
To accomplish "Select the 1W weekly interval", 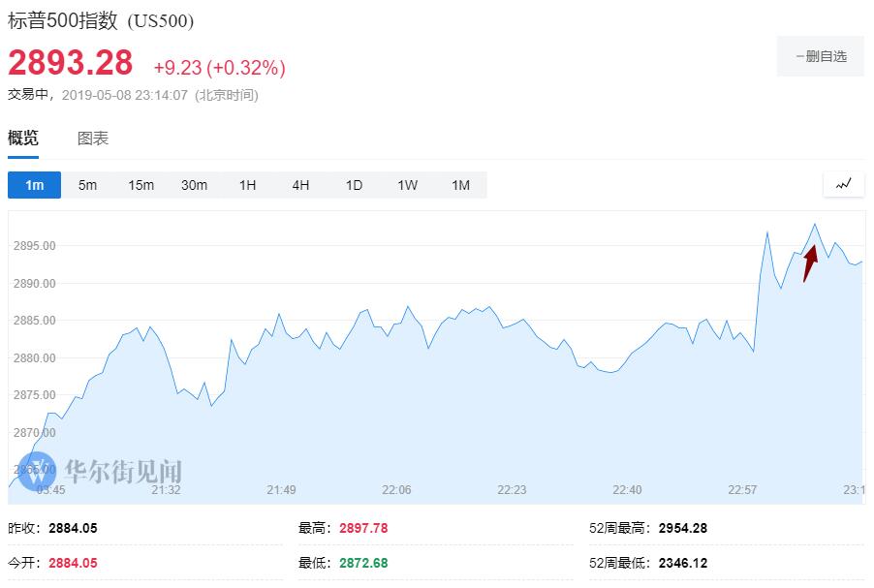I will 407,185.
